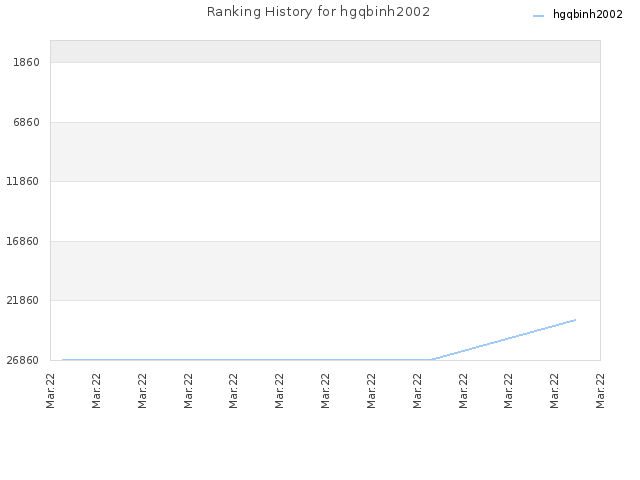Select the 26860 y-axis label
Viewport: 640px width, 480px height.
pos(22,360)
